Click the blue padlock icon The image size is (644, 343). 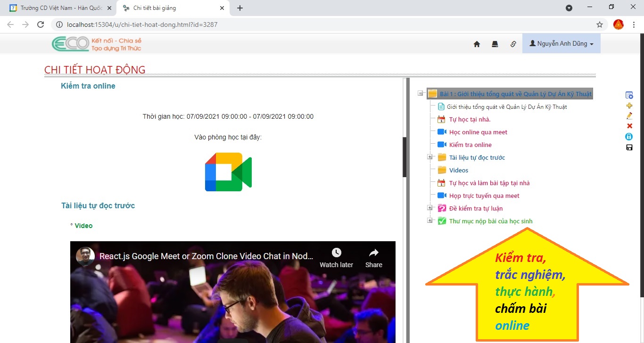(629, 137)
